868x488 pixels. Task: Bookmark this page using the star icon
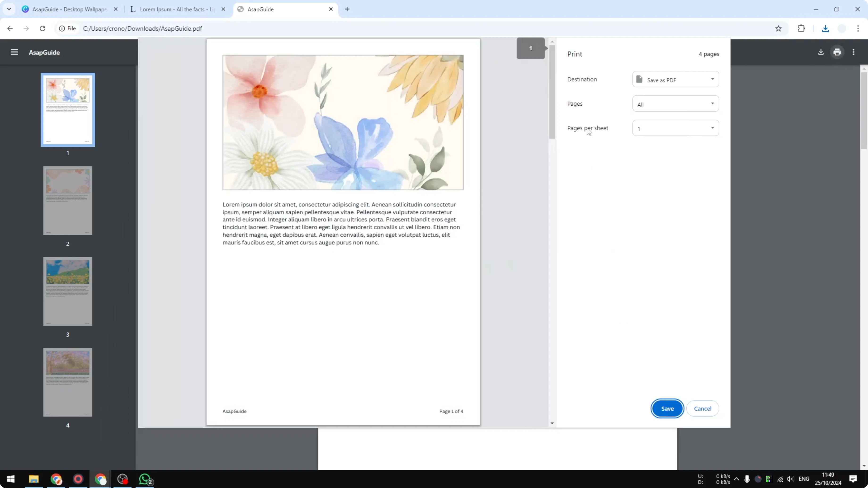coord(778,28)
